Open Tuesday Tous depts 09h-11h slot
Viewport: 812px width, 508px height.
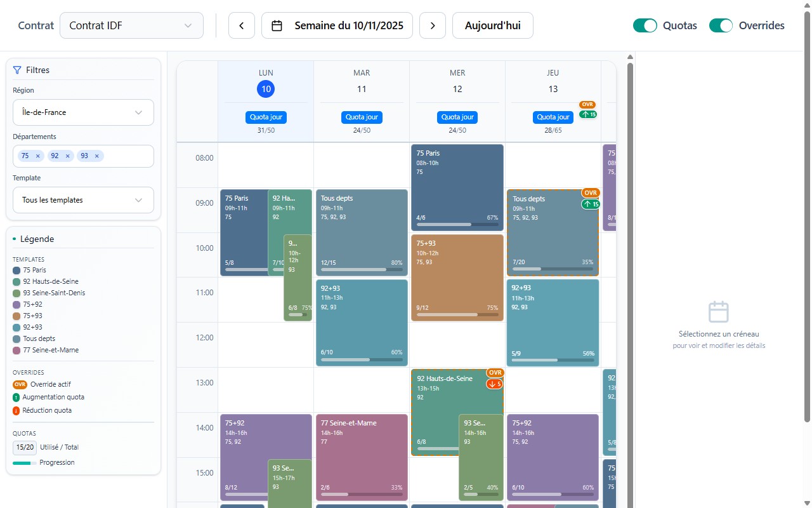(x=362, y=232)
